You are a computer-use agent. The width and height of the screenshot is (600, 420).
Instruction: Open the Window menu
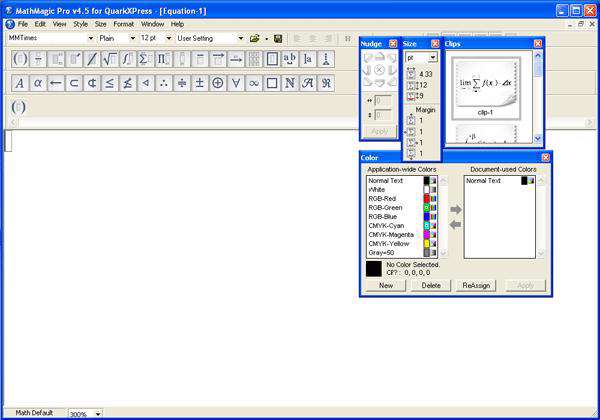pyautogui.click(x=152, y=24)
